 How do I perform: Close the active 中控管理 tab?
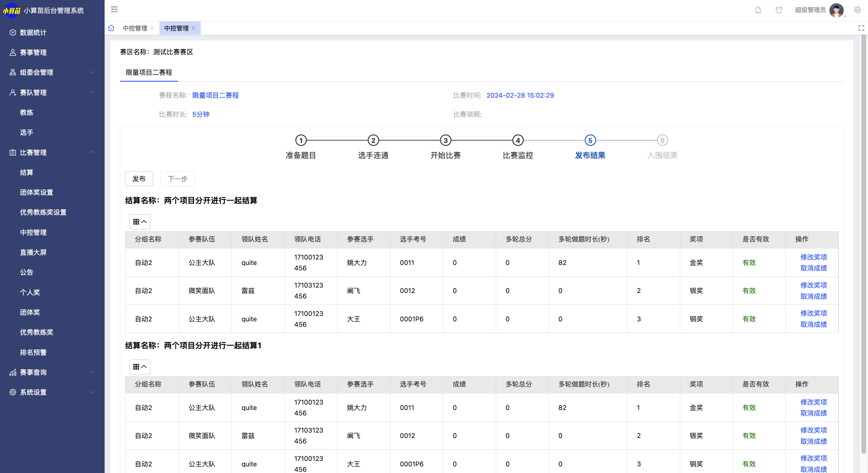pyautogui.click(x=193, y=28)
